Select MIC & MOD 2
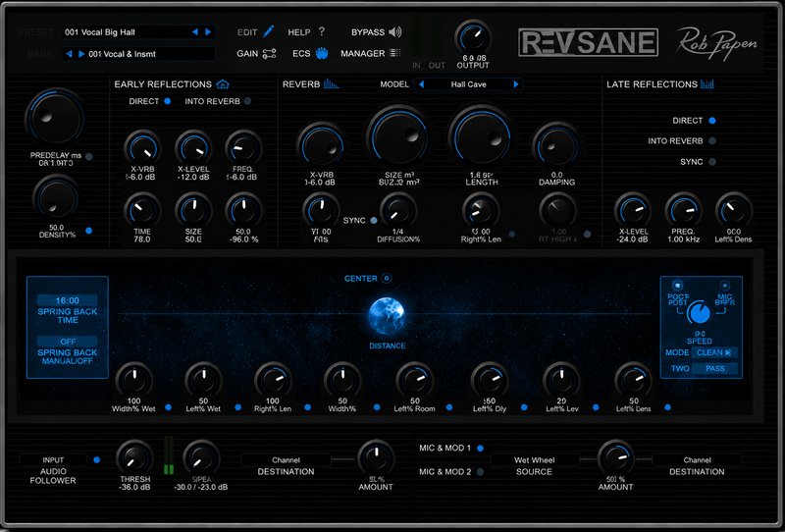This screenshot has height=532, width=785. pyautogui.click(x=480, y=471)
